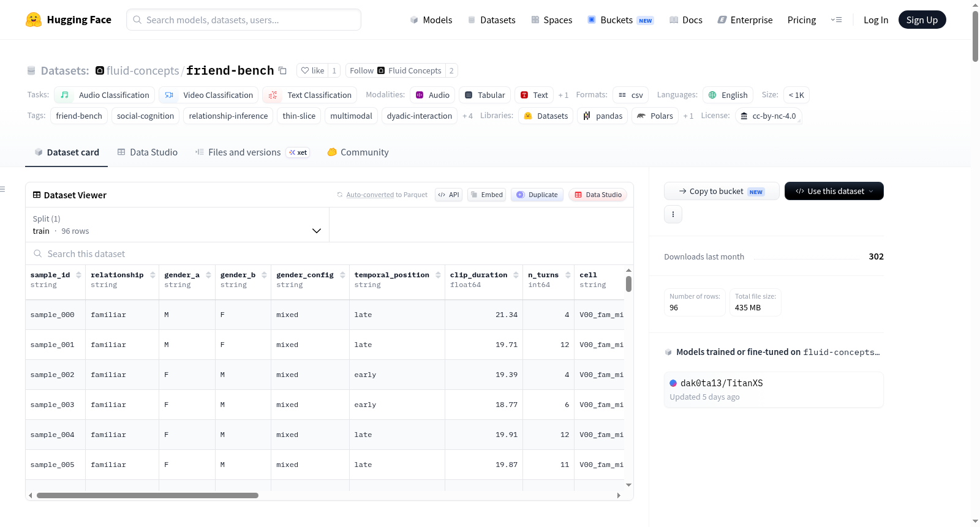
Task: Duplicate the dataset
Action: tap(537, 195)
